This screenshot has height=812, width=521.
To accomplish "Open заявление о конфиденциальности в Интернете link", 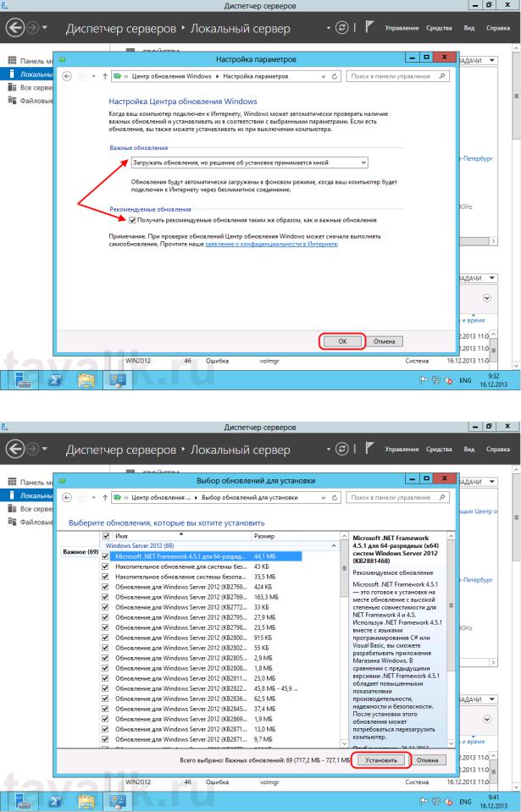I will [271, 244].
